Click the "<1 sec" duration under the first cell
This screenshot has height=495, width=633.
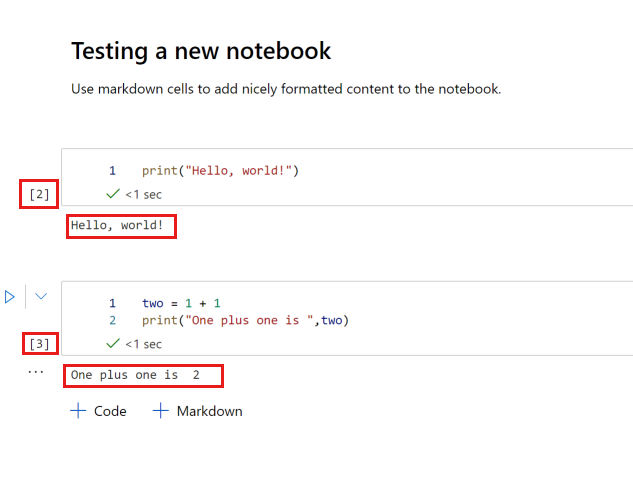click(143, 194)
